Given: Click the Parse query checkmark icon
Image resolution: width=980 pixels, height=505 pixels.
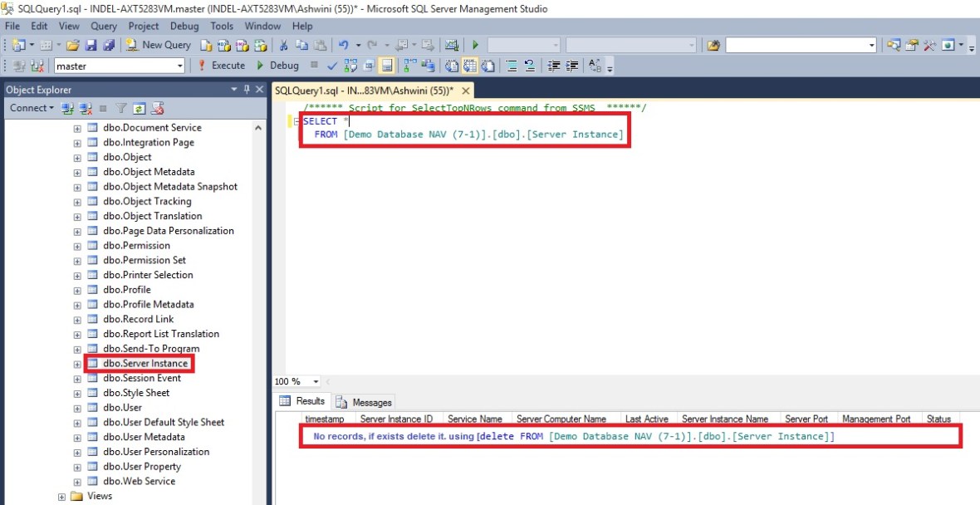Looking at the screenshot, I should tap(332, 66).
